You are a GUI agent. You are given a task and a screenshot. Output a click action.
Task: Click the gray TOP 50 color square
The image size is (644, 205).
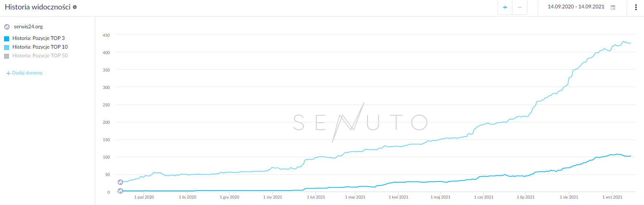(x=7, y=56)
